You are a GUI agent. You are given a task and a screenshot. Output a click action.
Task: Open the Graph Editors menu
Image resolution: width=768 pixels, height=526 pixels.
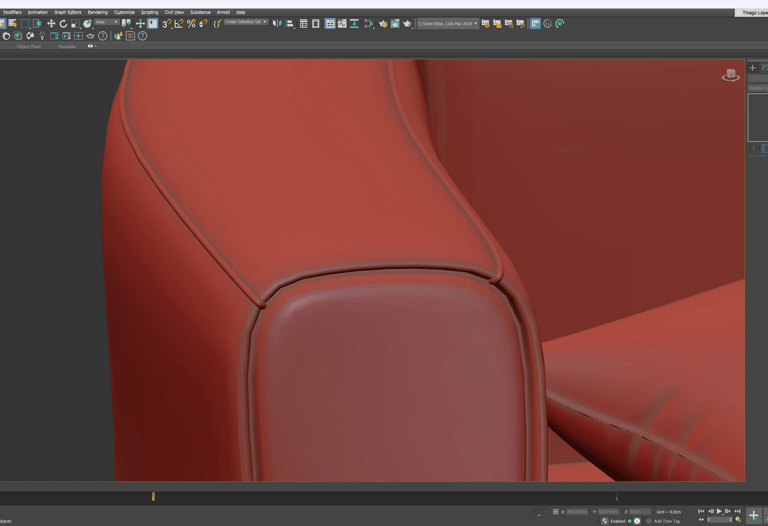point(68,12)
